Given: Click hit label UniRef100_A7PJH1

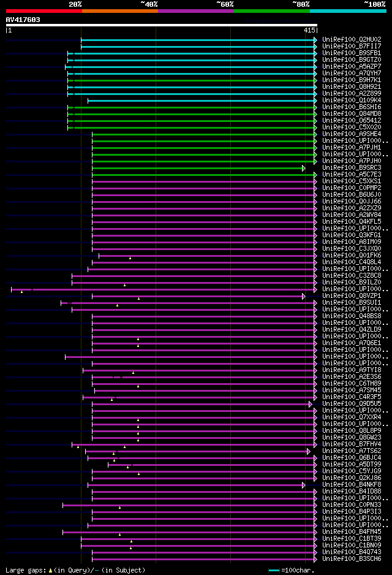Looking at the screenshot, I should point(352,147).
